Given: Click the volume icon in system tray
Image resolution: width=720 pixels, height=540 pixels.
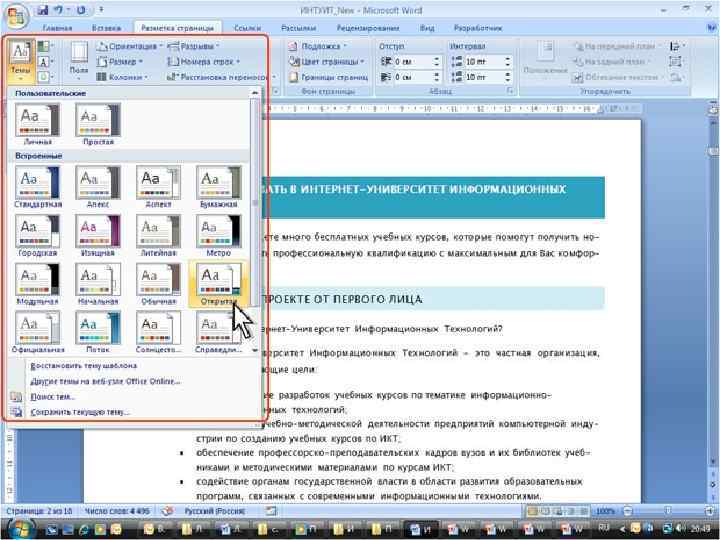Looking at the screenshot, I should (680, 529).
